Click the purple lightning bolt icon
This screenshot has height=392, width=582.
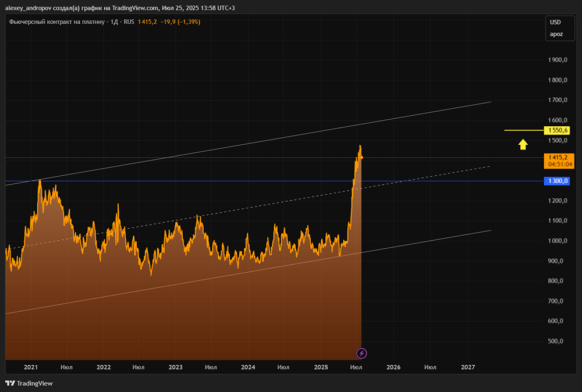pyautogui.click(x=361, y=353)
